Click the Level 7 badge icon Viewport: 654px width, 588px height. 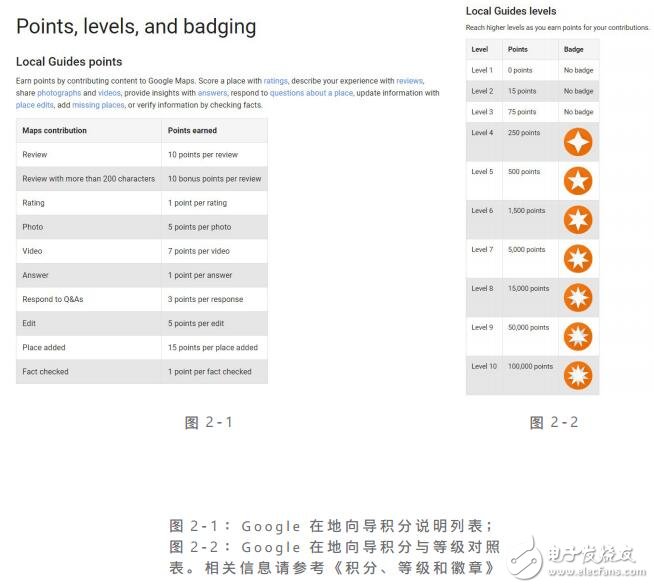(578, 259)
